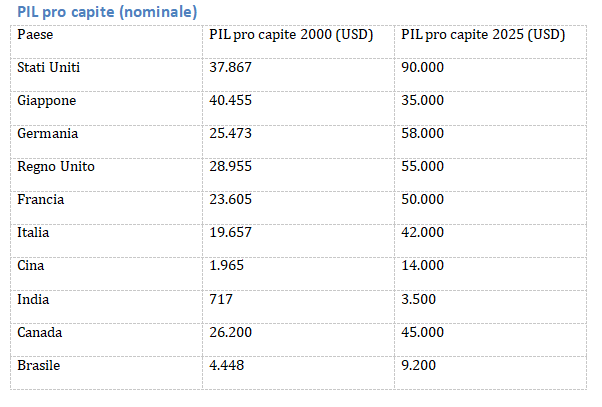Screen dimensions: 602x407
Task: Click the "Brasile" cell
Action: [x=39, y=365]
